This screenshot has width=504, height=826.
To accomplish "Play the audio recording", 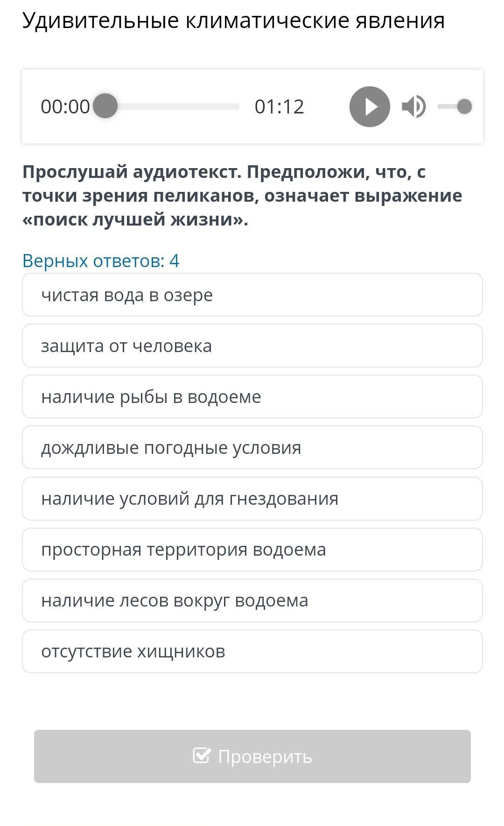I will pyautogui.click(x=370, y=106).
